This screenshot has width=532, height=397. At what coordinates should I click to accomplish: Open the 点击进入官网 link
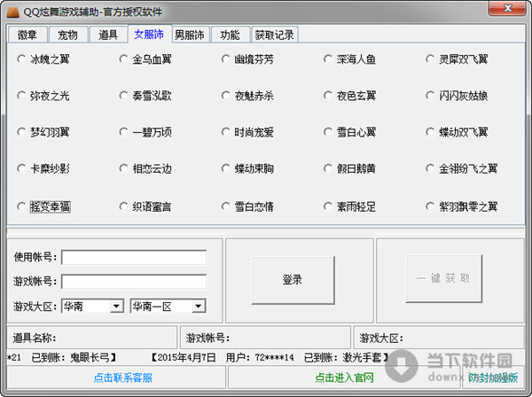pos(344,378)
